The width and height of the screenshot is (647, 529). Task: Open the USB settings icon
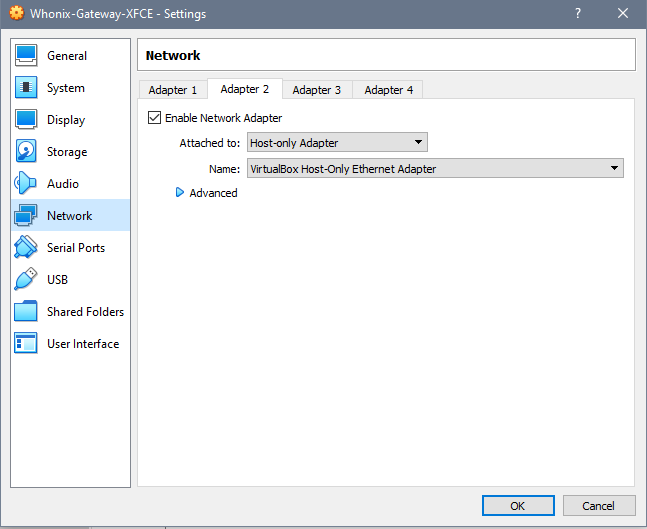point(27,280)
